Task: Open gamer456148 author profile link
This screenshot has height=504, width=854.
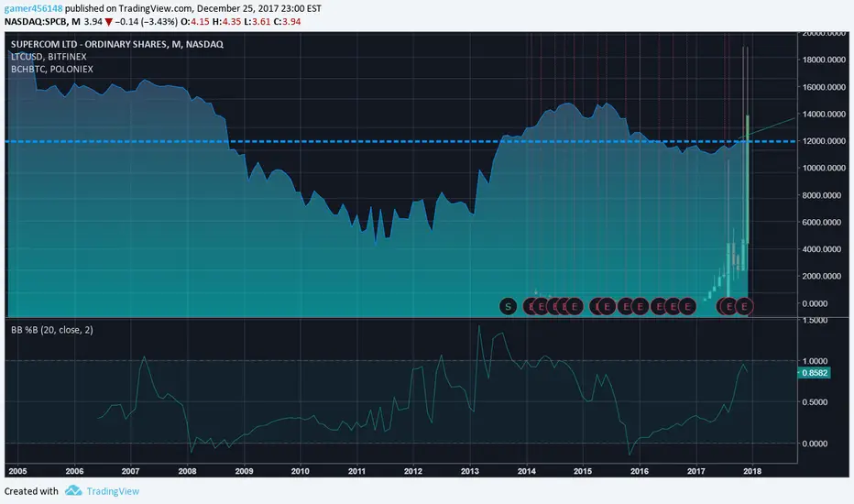Action: [33, 9]
